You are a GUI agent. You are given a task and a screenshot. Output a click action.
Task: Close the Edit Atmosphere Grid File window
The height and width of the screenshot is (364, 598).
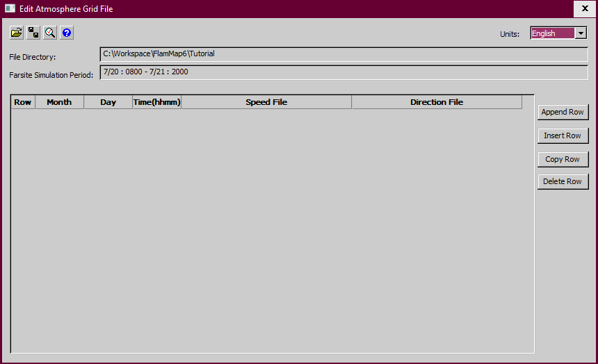(585, 8)
